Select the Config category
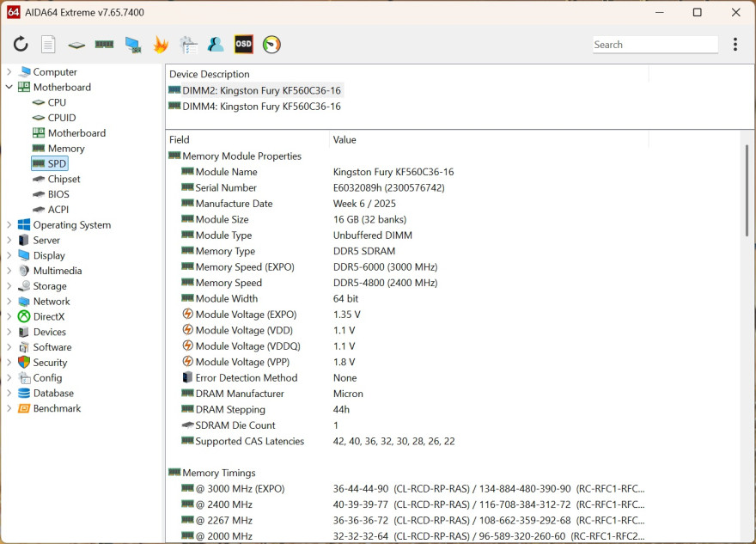The image size is (756, 544). [x=40, y=377]
